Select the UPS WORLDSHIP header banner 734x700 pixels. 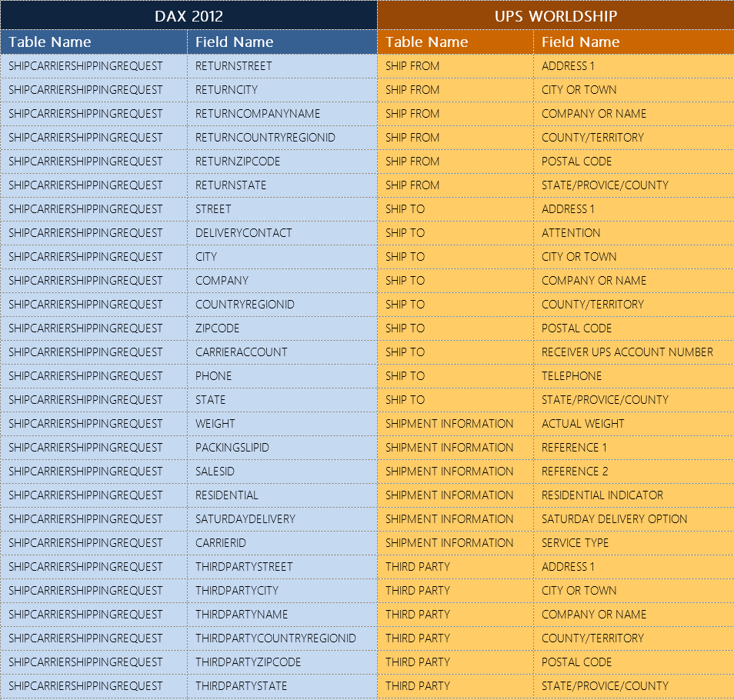[556, 15]
